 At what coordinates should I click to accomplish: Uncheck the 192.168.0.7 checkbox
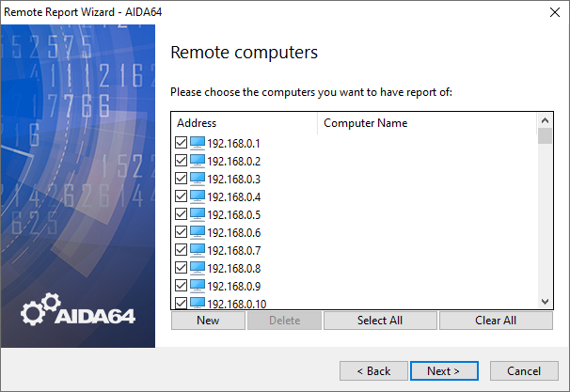click(181, 250)
